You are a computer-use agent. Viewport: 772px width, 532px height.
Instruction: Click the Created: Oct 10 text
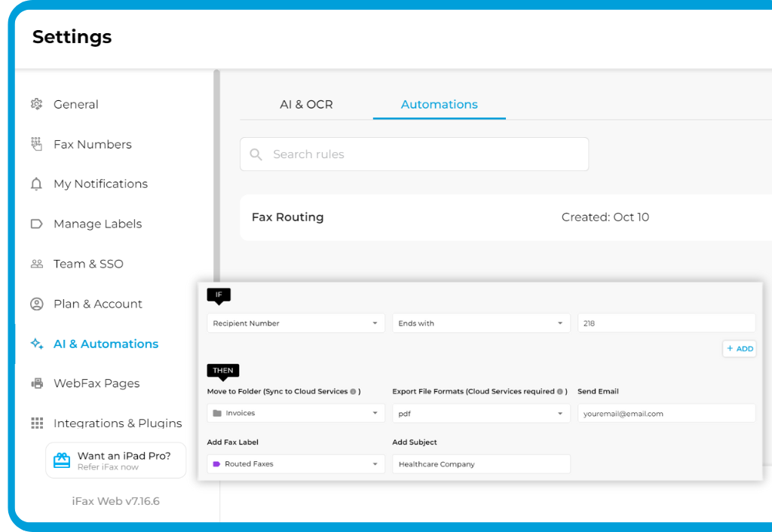pyautogui.click(x=605, y=217)
